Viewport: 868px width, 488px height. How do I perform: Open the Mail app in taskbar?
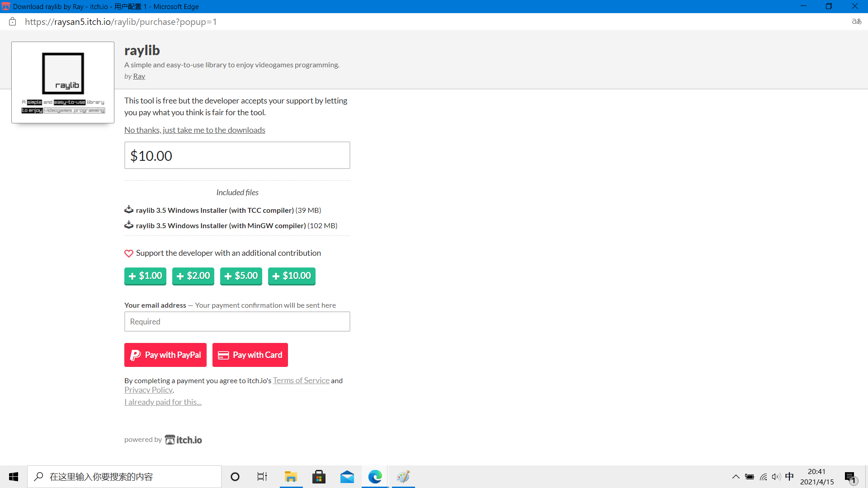pyautogui.click(x=347, y=477)
